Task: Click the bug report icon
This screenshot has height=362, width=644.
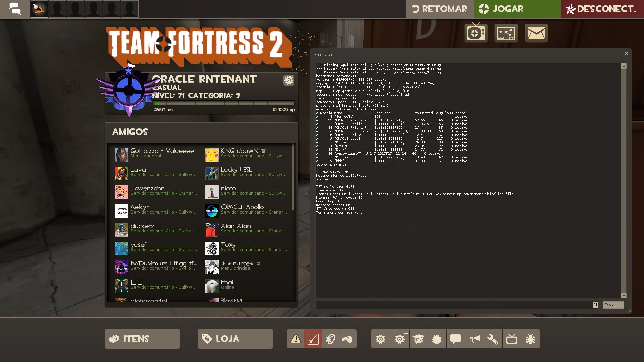Action: click(530, 339)
